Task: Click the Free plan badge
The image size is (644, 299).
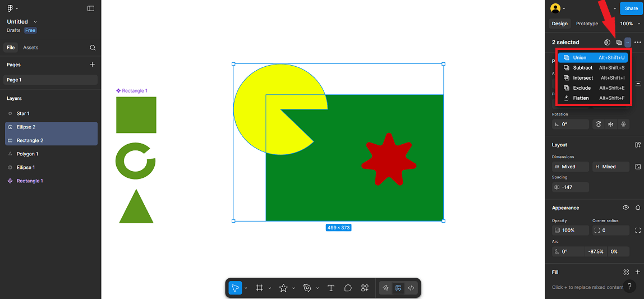Action: point(30,30)
